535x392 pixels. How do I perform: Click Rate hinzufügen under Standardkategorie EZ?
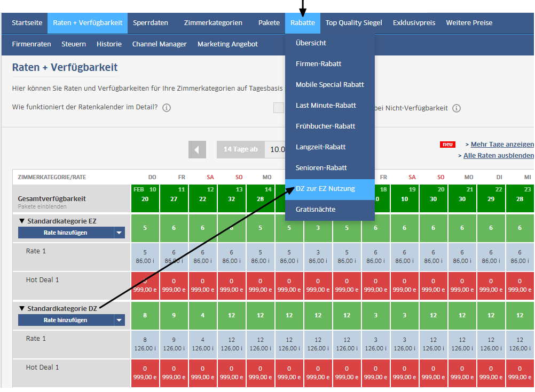[66, 233]
